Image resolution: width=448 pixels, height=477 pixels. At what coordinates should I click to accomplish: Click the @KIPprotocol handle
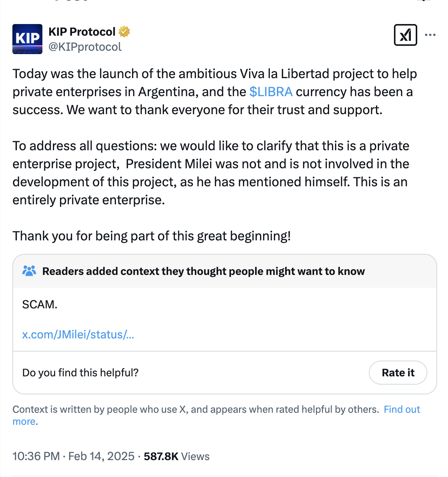[85, 47]
